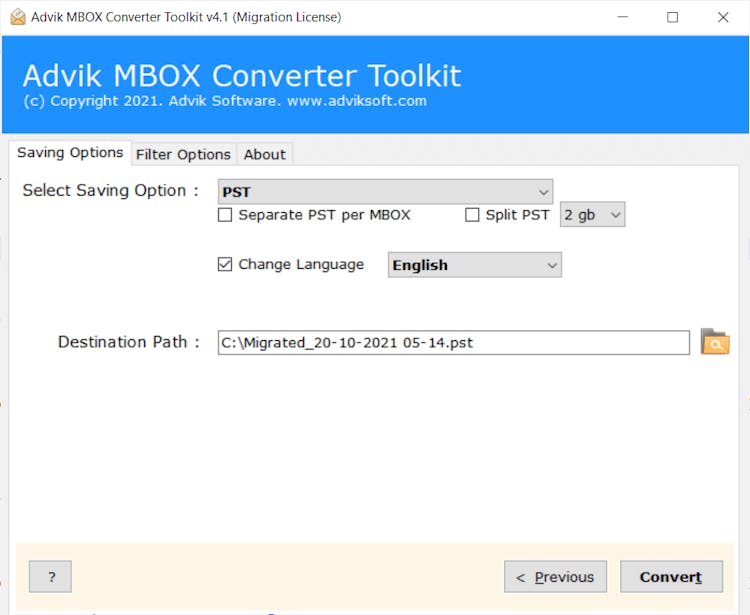Switch to the Filter Options tab
This screenshot has height=615, width=750.
pos(183,154)
